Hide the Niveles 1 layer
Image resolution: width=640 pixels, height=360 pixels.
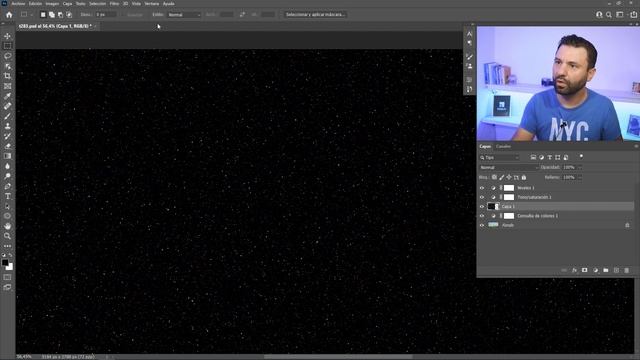click(x=482, y=188)
